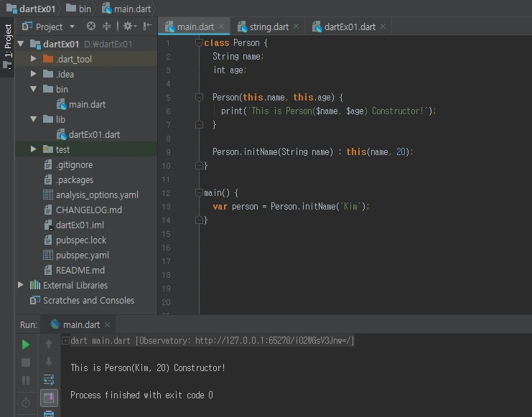Fold the main() function at line 12
532x417 pixels.
(x=199, y=193)
